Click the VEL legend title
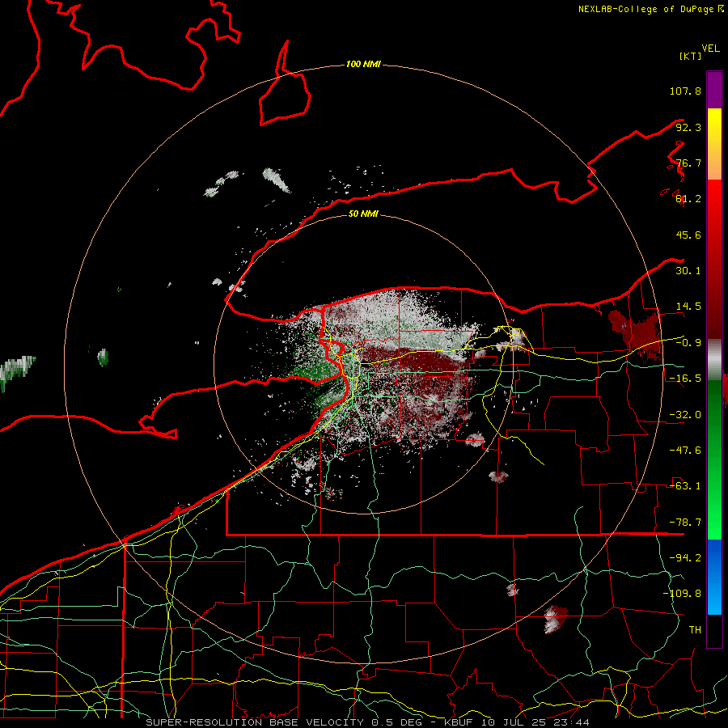728x728 pixels. tap(710, 49)
